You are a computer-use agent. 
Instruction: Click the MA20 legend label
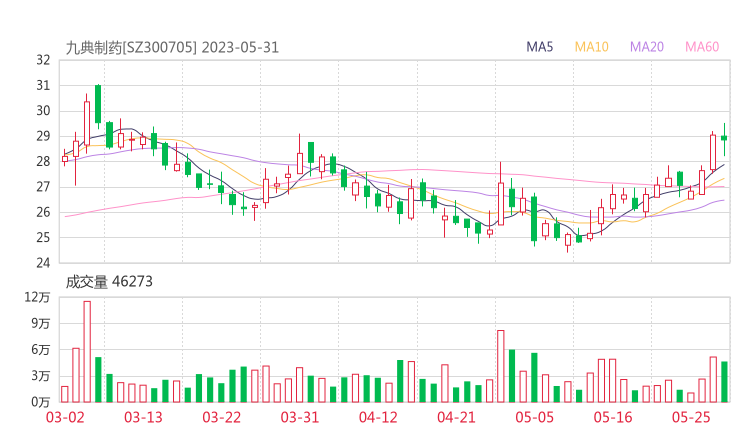pos(647,47)
